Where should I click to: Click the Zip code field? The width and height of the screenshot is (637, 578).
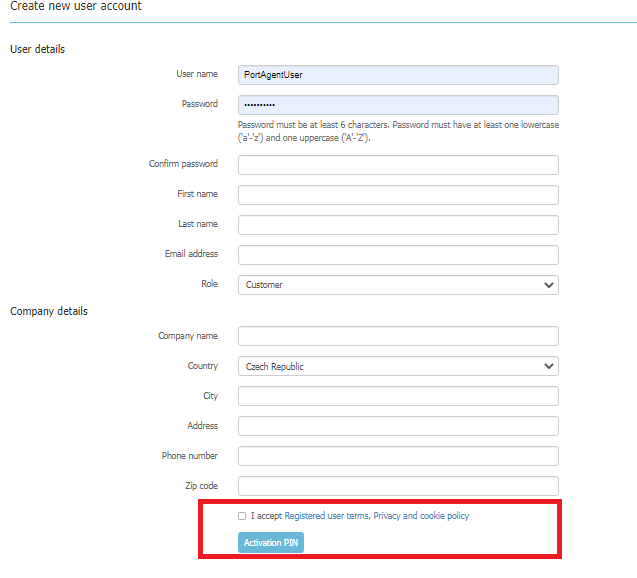398,486
